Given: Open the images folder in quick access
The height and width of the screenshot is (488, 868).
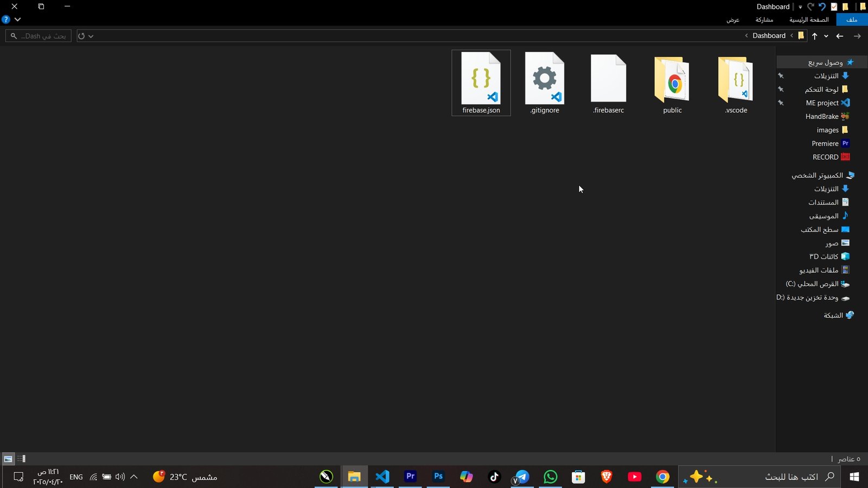Looking at the screenshot, I should (832, 130).
